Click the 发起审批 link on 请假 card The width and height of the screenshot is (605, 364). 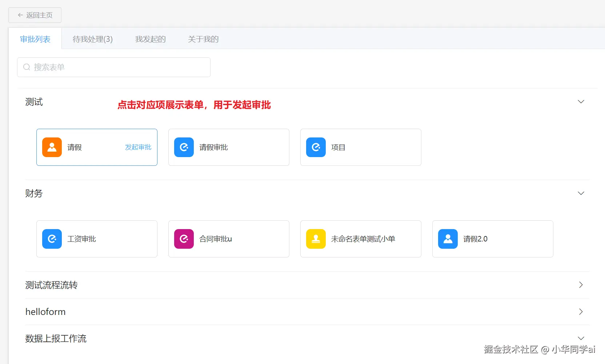pyautogui.click(x=138, y=147)
